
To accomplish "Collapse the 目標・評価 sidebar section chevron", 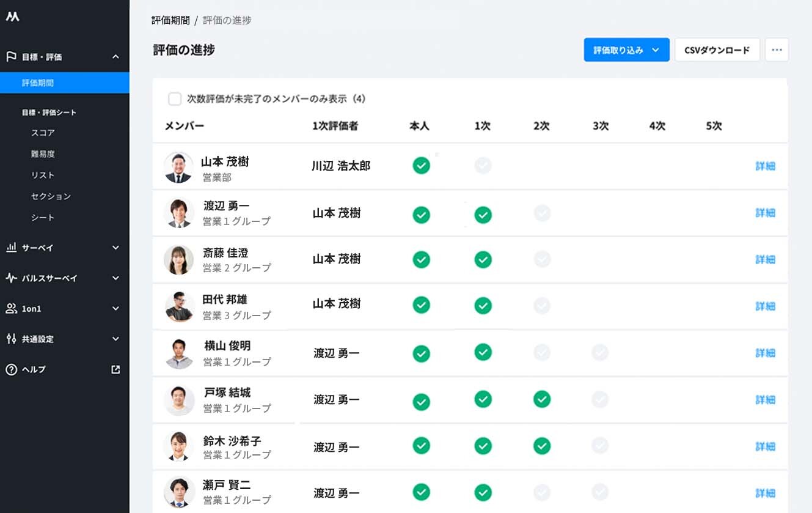I will click(x=115, y=57).
